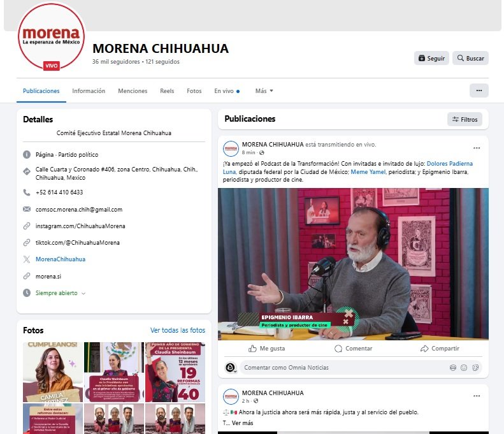Insert a sticker in the comment box
The height and width of the screenshot is (434, 504).
pos(475,368)
